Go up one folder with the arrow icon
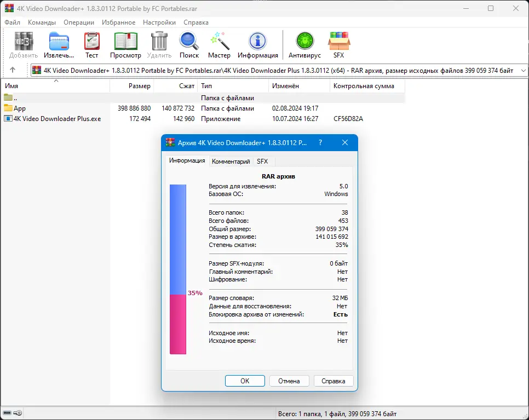This screenshot has width=529, height=420. (x=12, y=70)
